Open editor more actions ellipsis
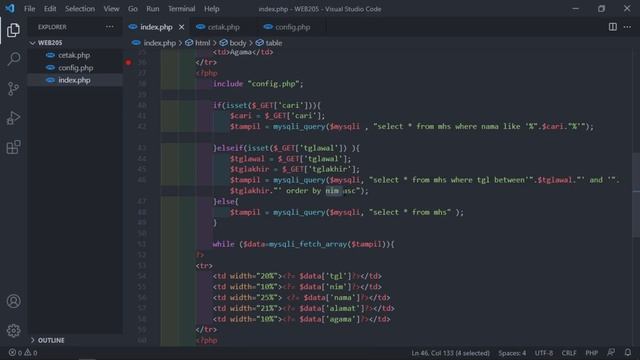The image size is (640, 360). (x=627, y=27)
